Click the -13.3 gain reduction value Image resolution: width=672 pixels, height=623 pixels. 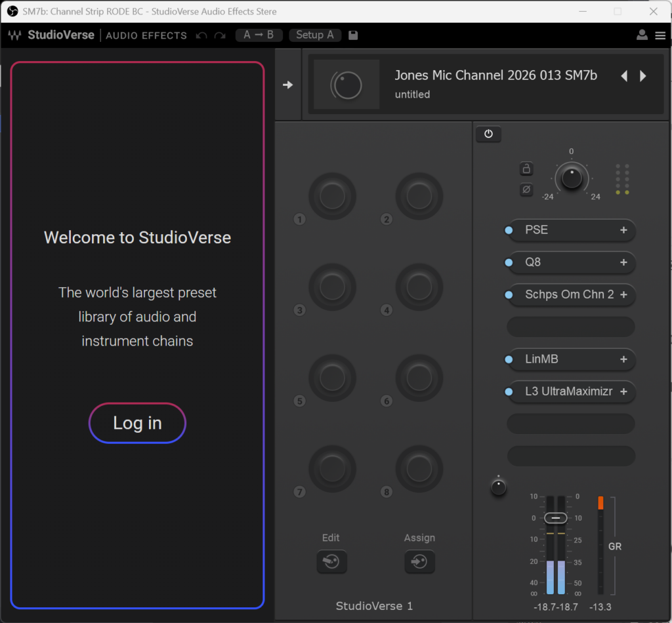coord(600,607)
